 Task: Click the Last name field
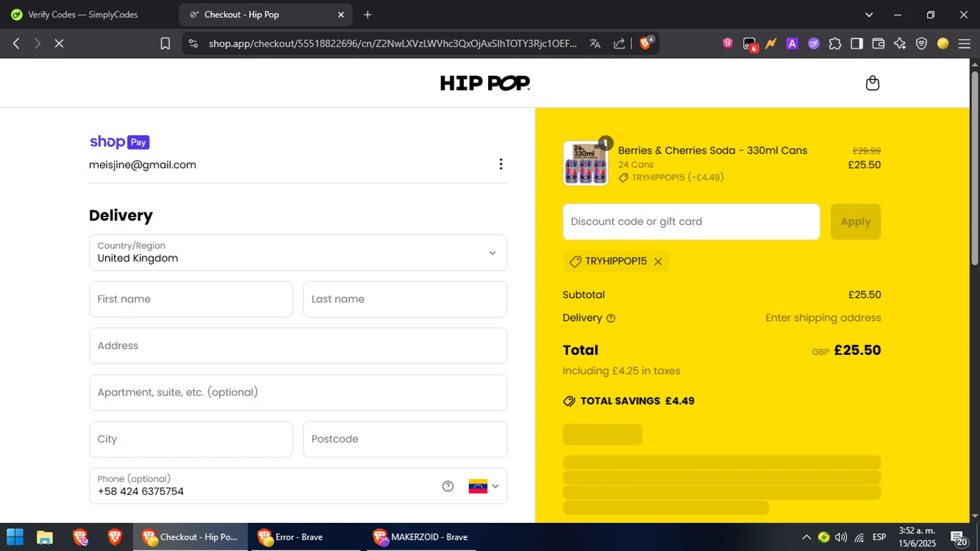405,299
